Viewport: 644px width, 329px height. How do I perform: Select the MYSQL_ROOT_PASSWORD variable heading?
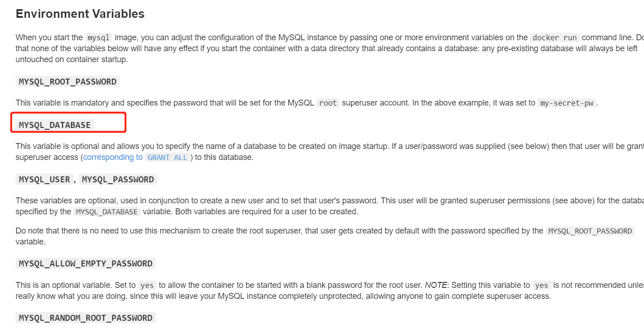pyautogui.click(x=68, y=82)
